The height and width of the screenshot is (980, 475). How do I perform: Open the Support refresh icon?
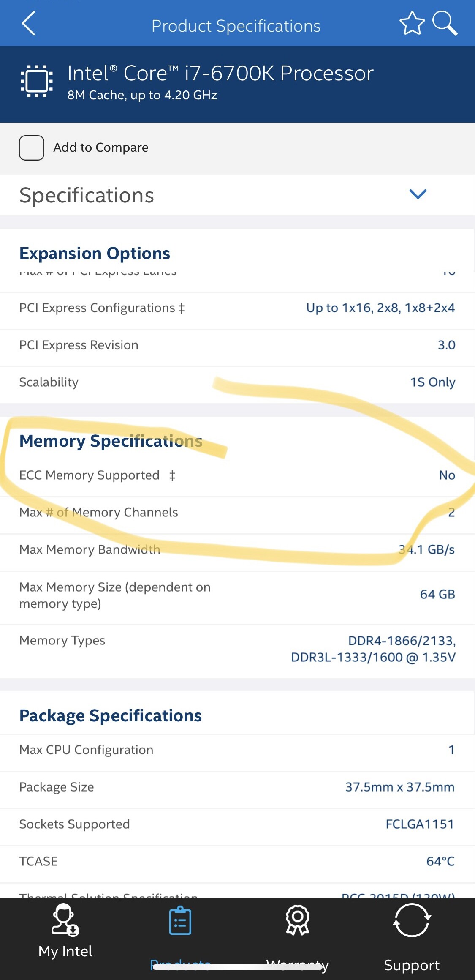[412, 920]
